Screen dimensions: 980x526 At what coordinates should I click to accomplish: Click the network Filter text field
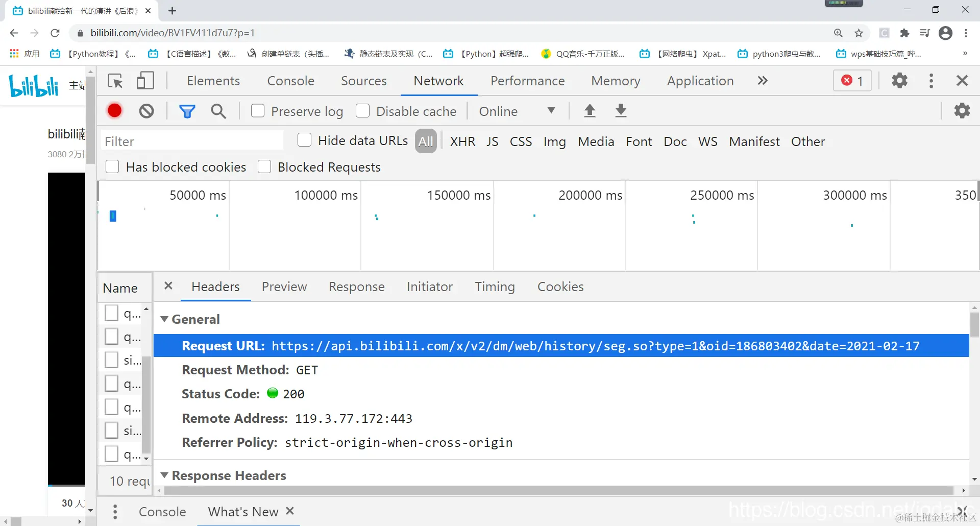click(x=192, y=141)
